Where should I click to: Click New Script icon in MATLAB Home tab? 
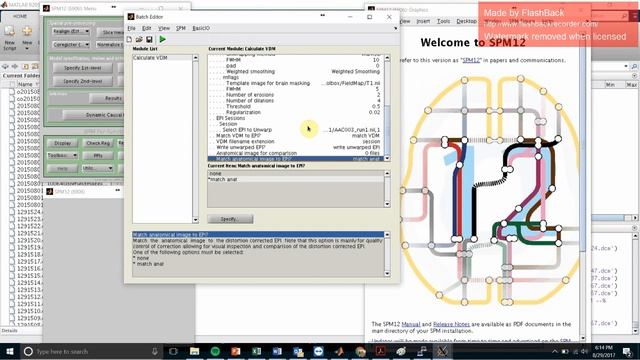pos(9,38)
